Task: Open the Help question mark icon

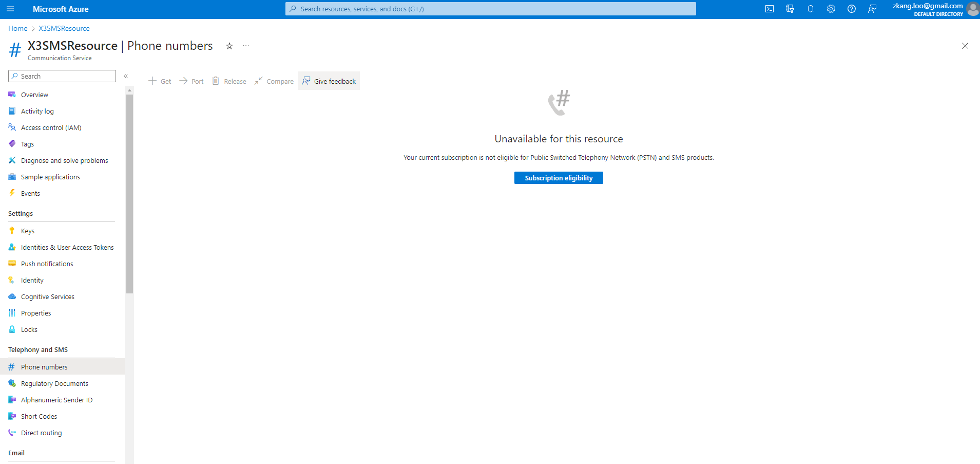Action: point(852,9)
